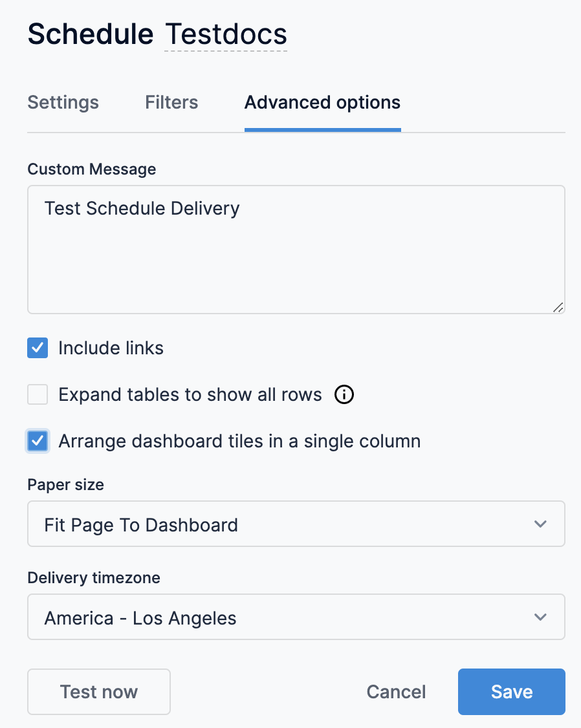The width and height of the screenshot is (581, 728).
Task: Click the Paper size chevron arrow
Action: click(540, 524)
